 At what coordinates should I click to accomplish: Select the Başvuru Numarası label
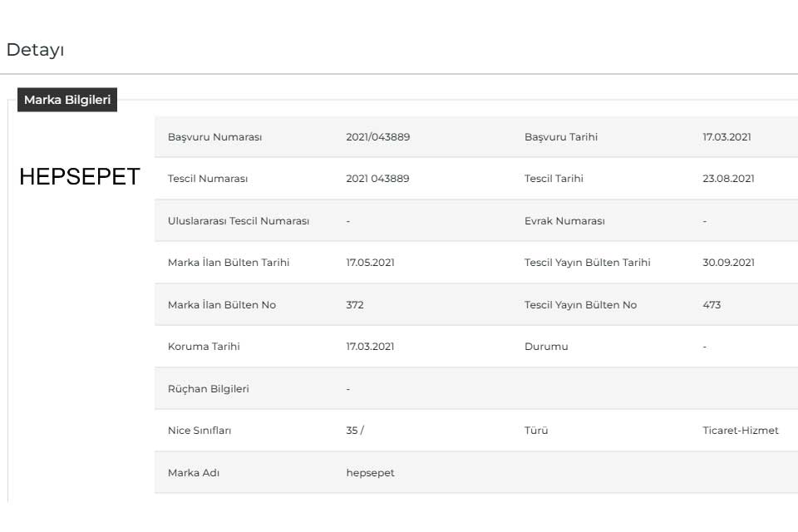click(x=214, y=137)
